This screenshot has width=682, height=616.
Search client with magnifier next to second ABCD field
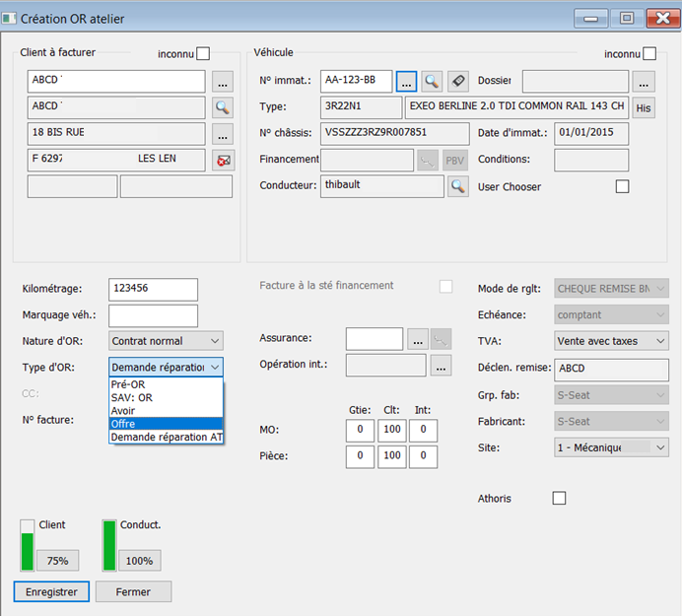pos(223,107)
